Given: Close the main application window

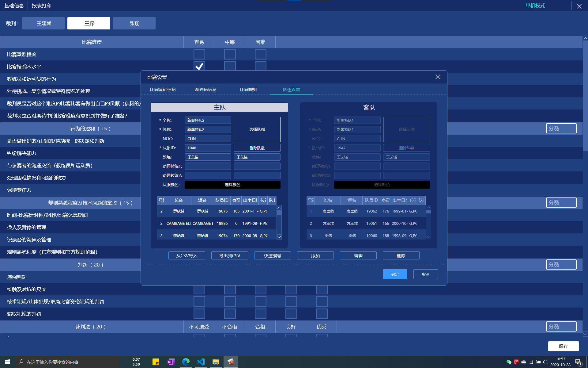Looking at the screenshot, I should [579, 6].
